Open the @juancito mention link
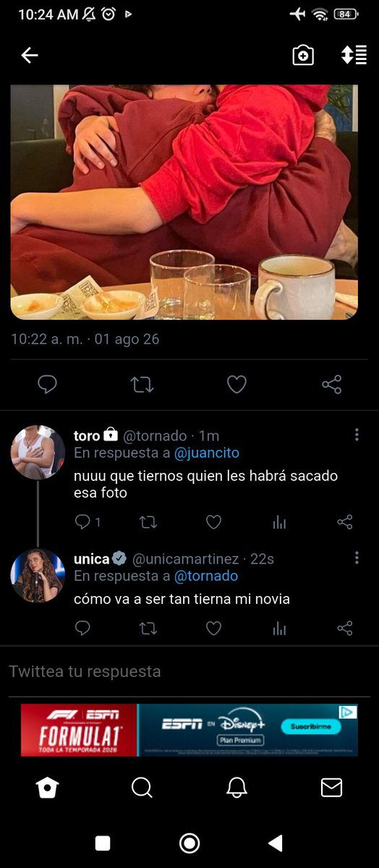379x868 pixels. pyautogui.click(x=207, y=453)
